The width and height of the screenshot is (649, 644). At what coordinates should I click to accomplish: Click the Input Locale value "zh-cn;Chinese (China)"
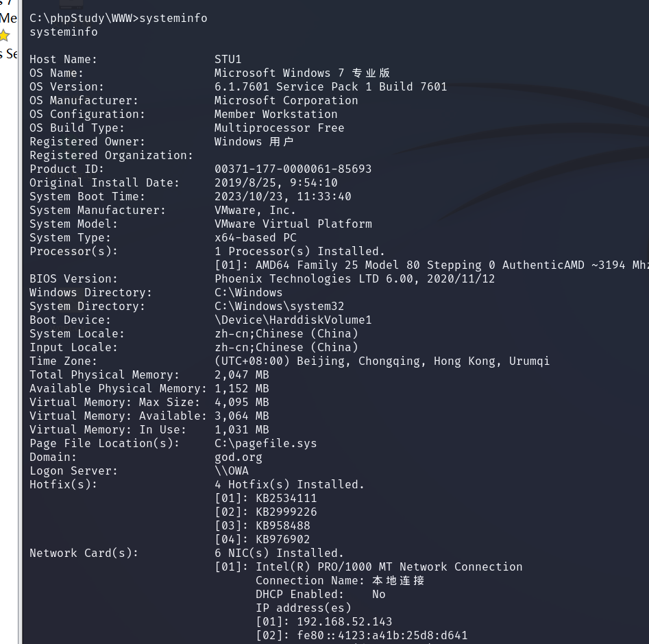coord(286,347)
